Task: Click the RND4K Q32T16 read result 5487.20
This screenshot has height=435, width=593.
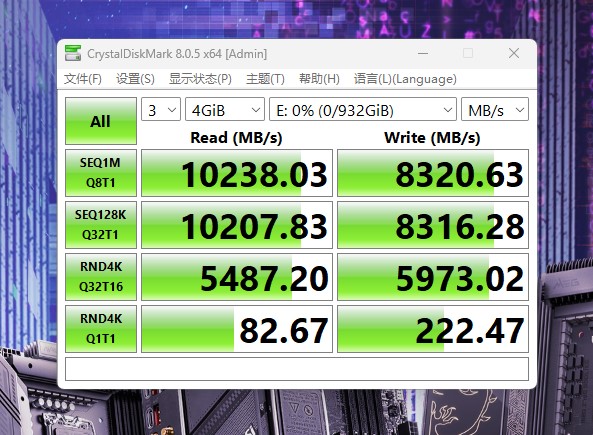Action: point(237,277)
